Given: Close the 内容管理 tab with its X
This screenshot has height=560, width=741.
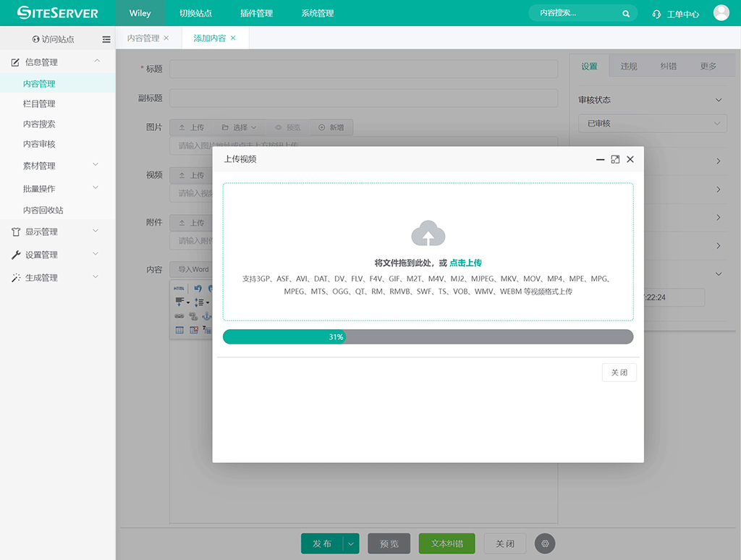Looking at the screenshot, I should click(166, 38).
